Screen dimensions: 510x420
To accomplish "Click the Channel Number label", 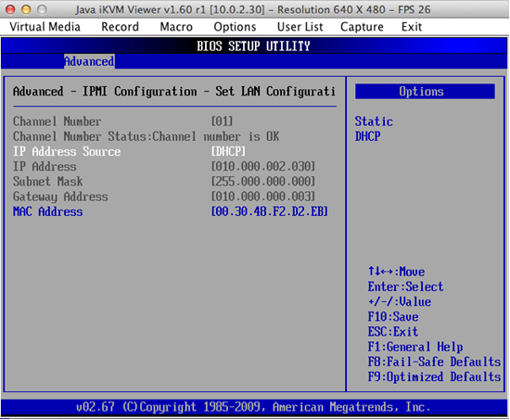I will click(57, 121).
